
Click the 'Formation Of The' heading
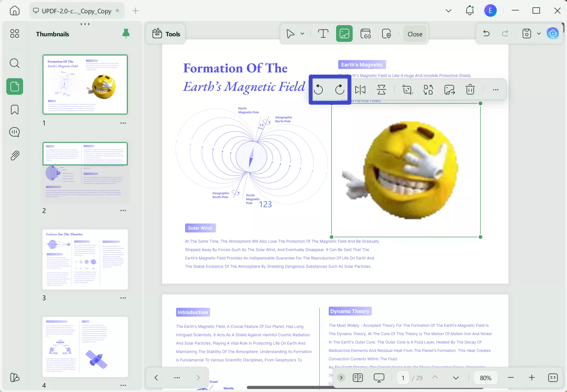click(x=235, y=68)
